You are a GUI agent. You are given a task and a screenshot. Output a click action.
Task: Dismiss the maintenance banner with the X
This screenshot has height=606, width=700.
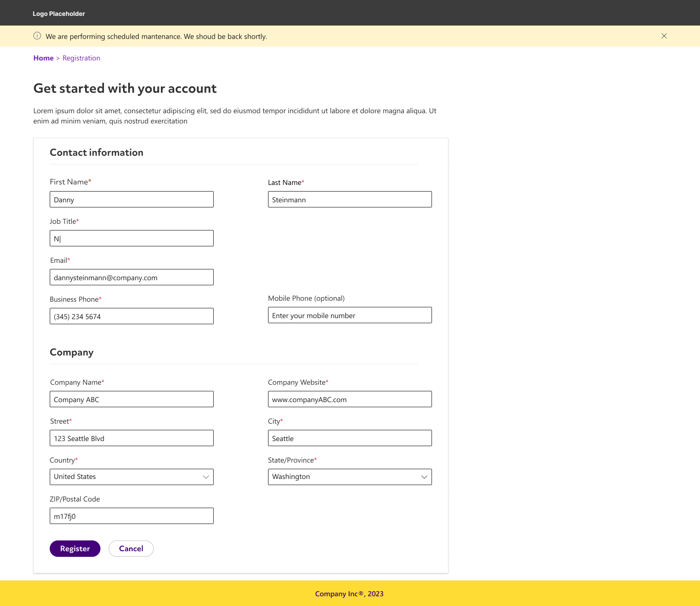pos(664,36)
